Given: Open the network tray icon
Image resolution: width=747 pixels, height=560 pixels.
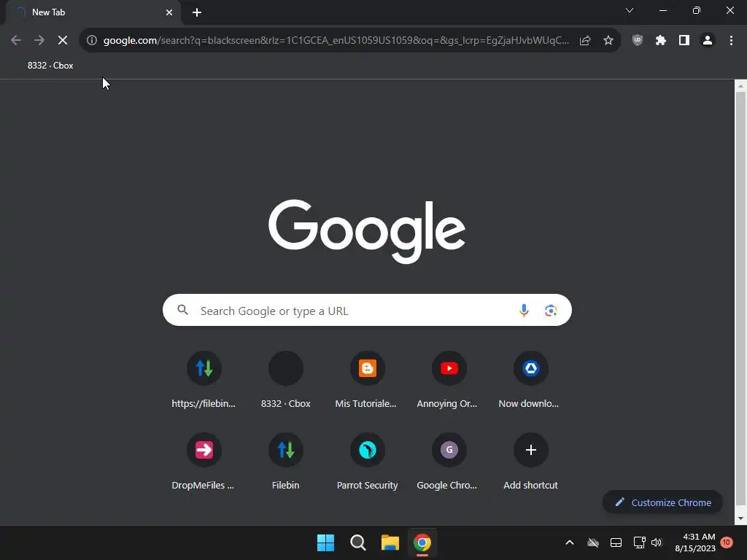Looking at the screenshot, I should click(x=639, y=542).
